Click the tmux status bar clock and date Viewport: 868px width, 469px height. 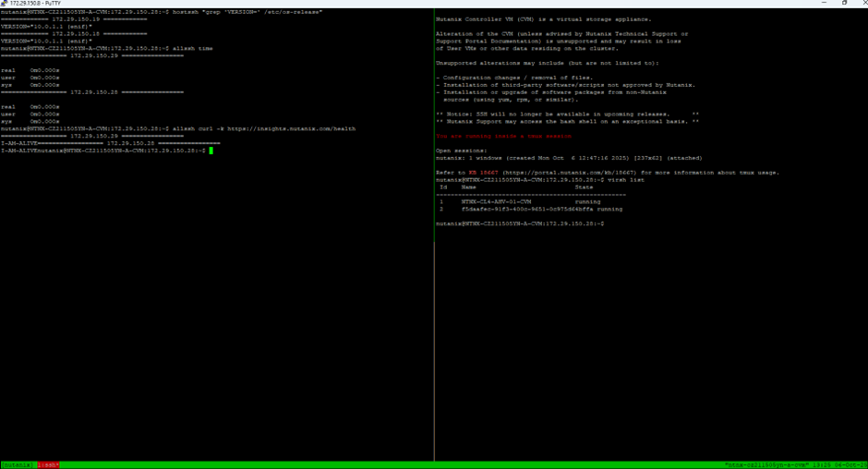(840, 465)
